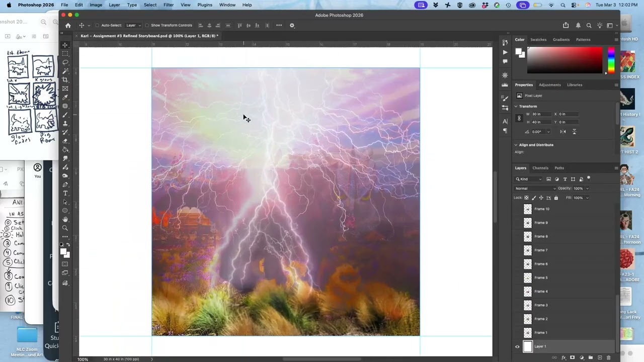Collapse the Transform section
The width and height of the screenshot is (644, 362).
tap(516, 106)
